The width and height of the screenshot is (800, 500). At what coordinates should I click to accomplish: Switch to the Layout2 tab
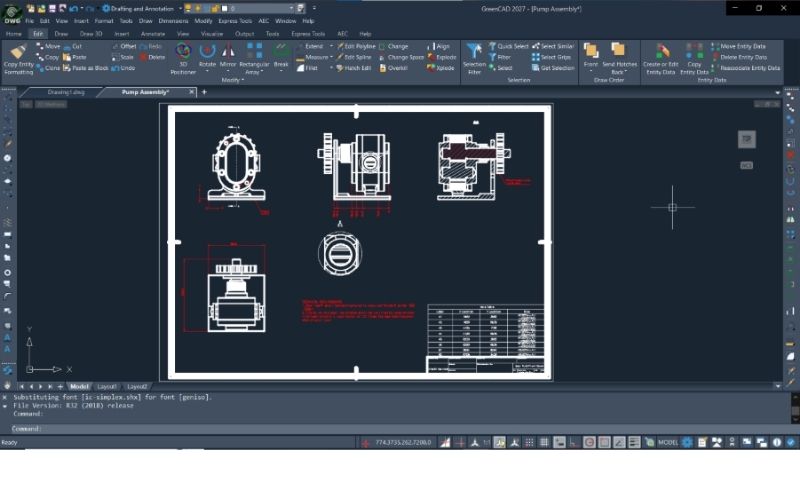click(x=137, y=387)
